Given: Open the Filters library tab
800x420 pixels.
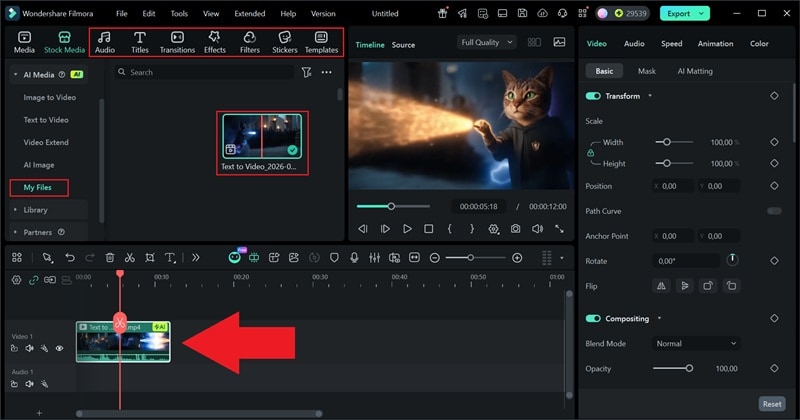Looking at the screenshot, I should click(249, 42).
